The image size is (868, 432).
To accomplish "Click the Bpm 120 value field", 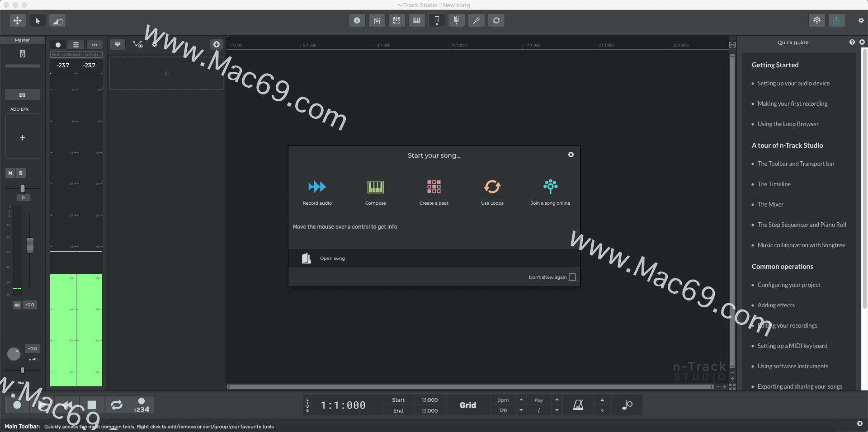I will pos(503,410).
